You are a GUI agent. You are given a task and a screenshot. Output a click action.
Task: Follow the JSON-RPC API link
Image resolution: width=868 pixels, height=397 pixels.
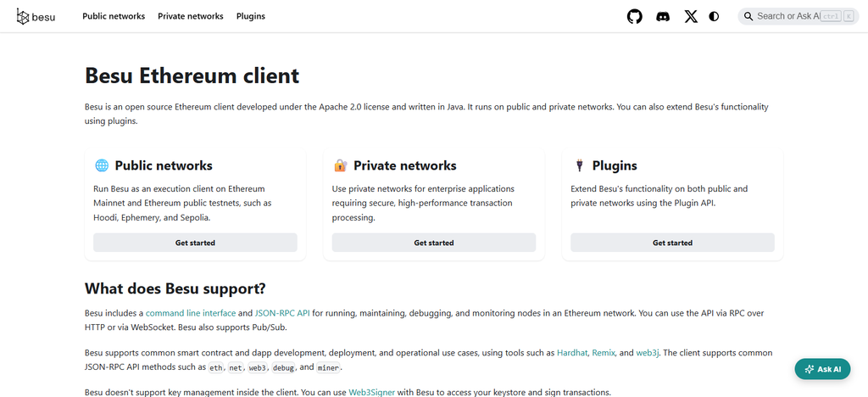282,313
